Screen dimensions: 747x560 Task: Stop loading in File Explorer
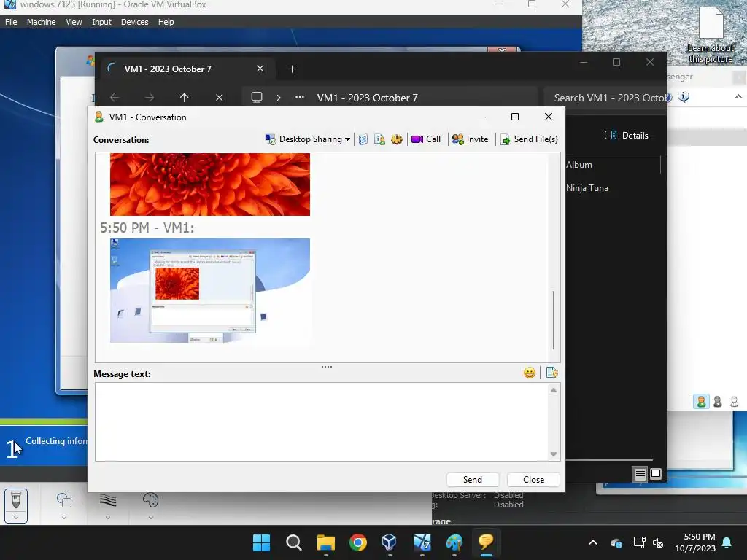coord(219,98)
